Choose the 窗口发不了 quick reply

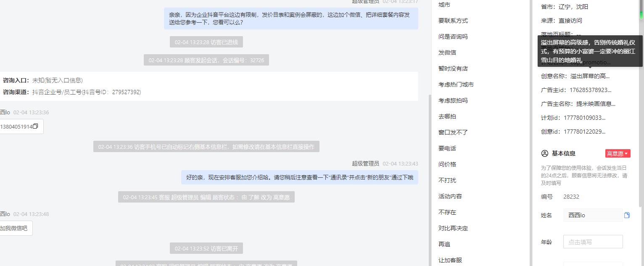pyautogui.click(x=453, y=132)
